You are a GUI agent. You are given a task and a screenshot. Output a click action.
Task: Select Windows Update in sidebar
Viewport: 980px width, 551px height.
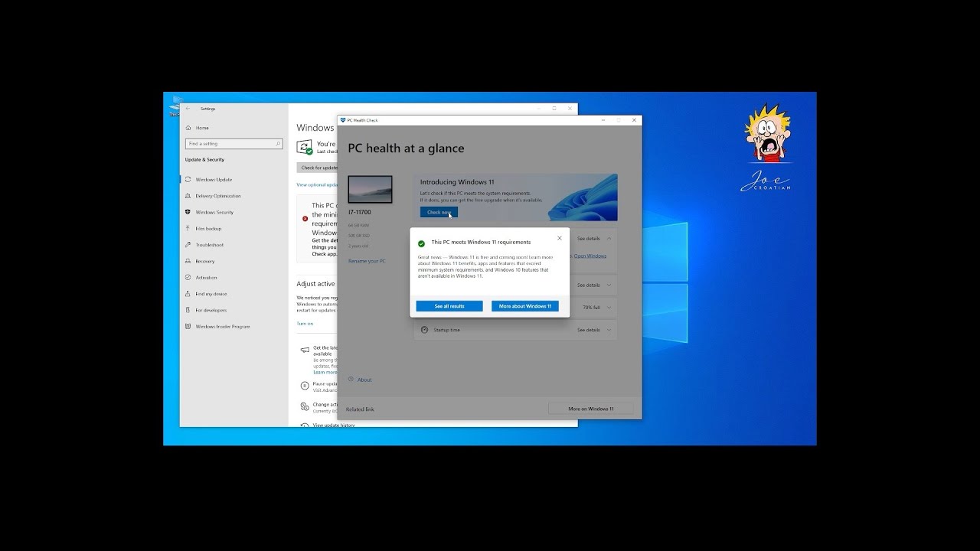tap(214, 180)
